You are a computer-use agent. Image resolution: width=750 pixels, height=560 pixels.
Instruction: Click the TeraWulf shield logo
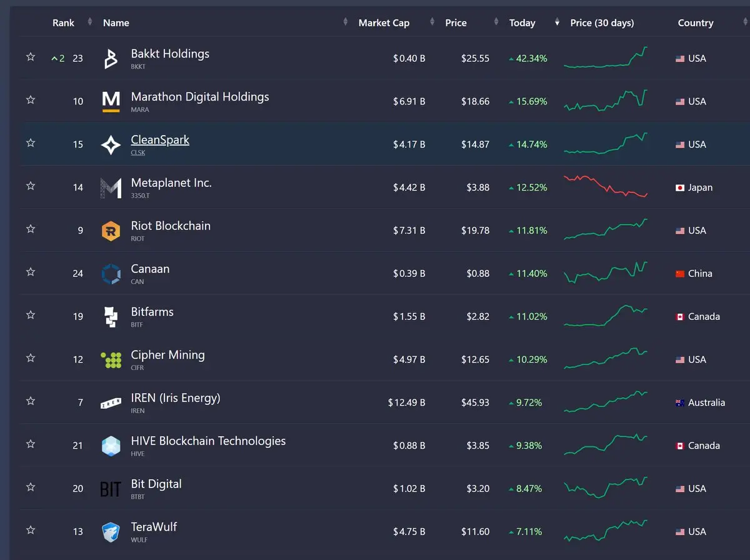pyautogui.click(x=111, y=532)
